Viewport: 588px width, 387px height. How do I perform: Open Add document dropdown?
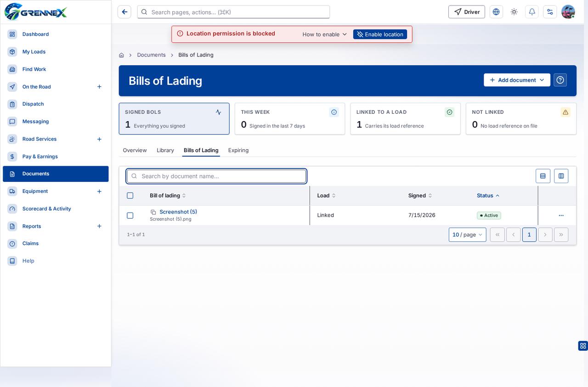(x=517, y=80)
